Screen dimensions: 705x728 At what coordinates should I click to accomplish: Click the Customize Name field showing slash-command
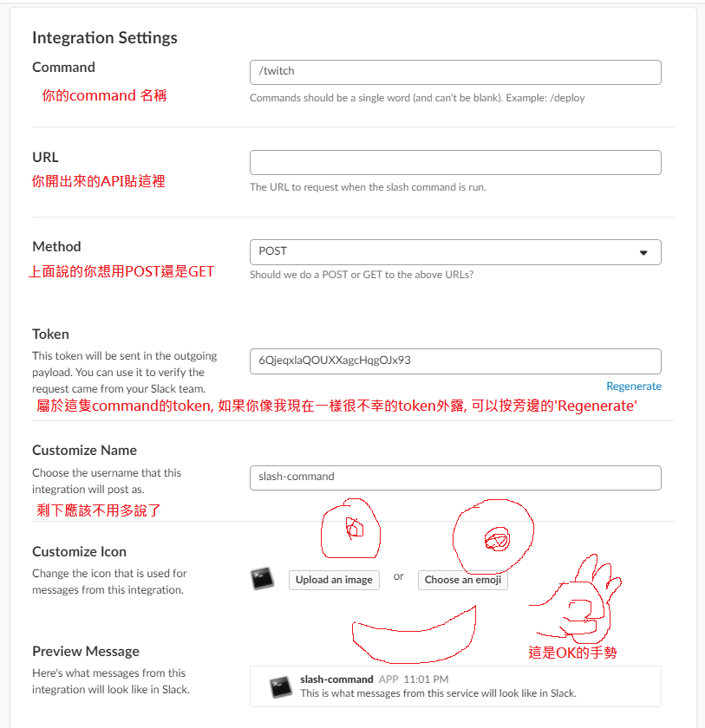pyautogui.click(x=455, y=478)
